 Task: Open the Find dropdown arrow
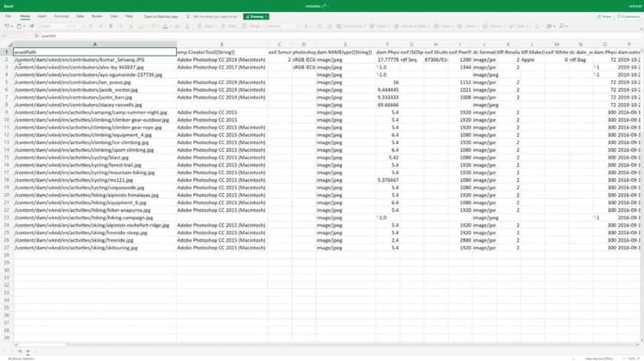click(x=568, y=27)
